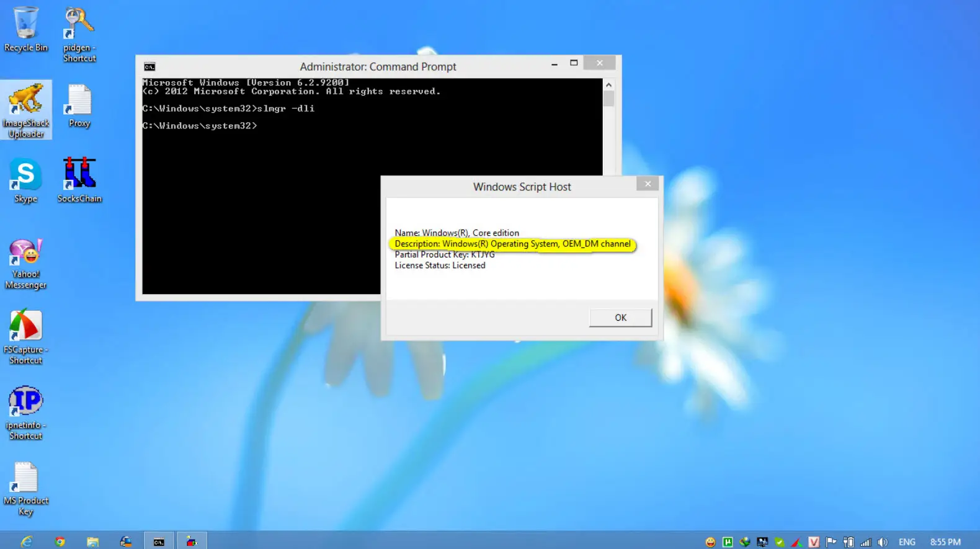
Task: Maximize the Command Prompt window
Action: [x=574, y=63]
